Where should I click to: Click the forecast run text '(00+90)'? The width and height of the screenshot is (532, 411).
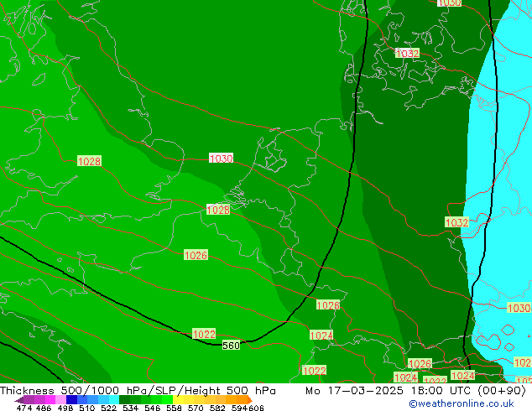(502, 391)
